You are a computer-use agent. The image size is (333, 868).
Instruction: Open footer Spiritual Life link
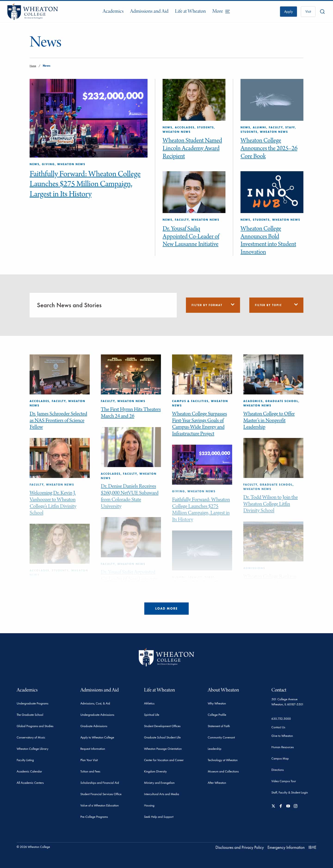click(x=151, y=715)
